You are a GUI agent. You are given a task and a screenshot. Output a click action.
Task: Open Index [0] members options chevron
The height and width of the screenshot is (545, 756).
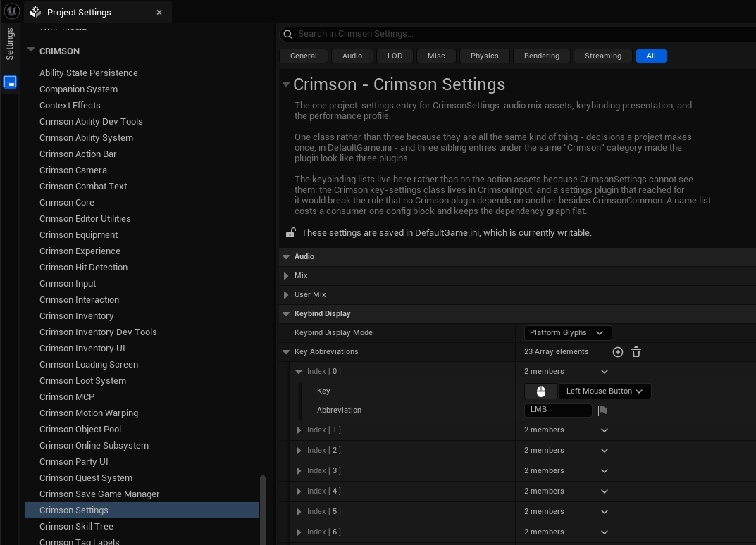pyautogui.click(x=604, y=372)
